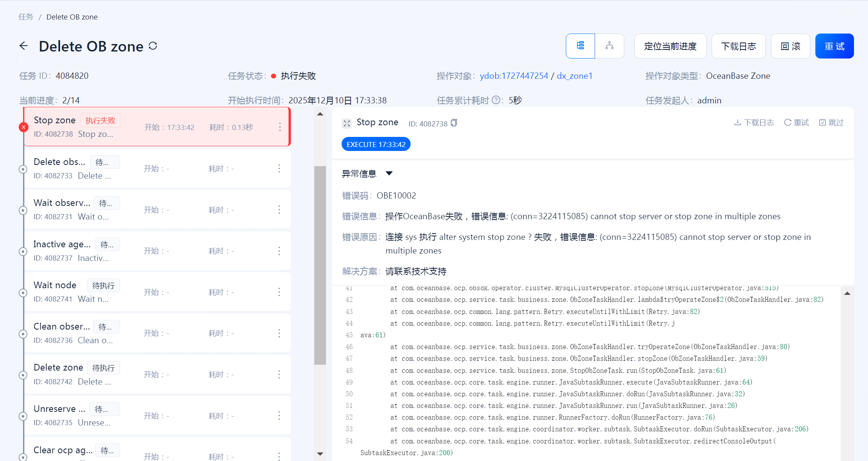Open the ydob:1727447254 cluster link
The image size is (868, 461).
tap(514, 76)
